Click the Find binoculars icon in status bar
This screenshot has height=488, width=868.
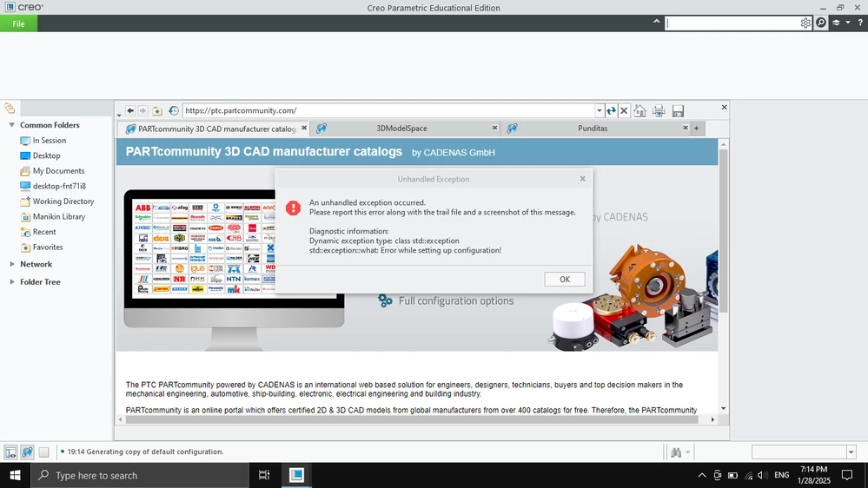[676, 452]
